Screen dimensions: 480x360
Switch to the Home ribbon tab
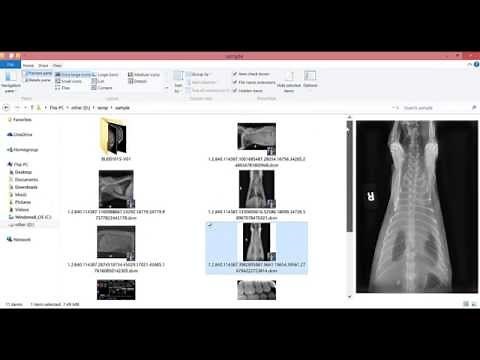[x=28, y=65]
